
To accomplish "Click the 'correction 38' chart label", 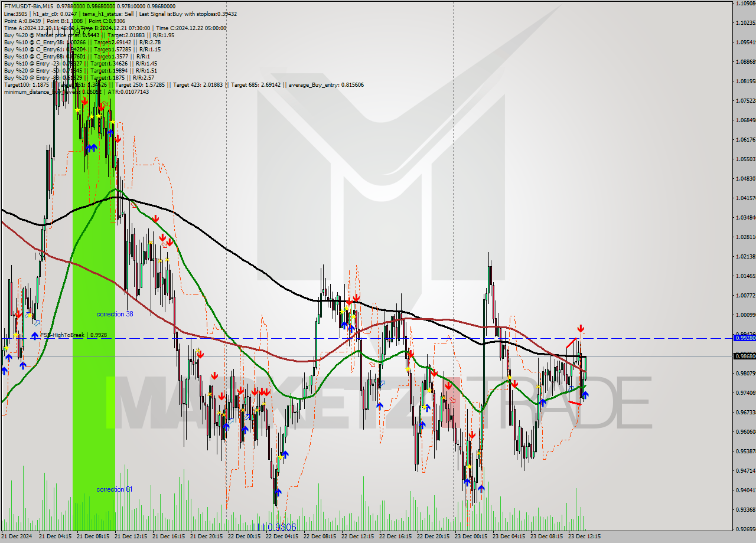I will point(115,314).
